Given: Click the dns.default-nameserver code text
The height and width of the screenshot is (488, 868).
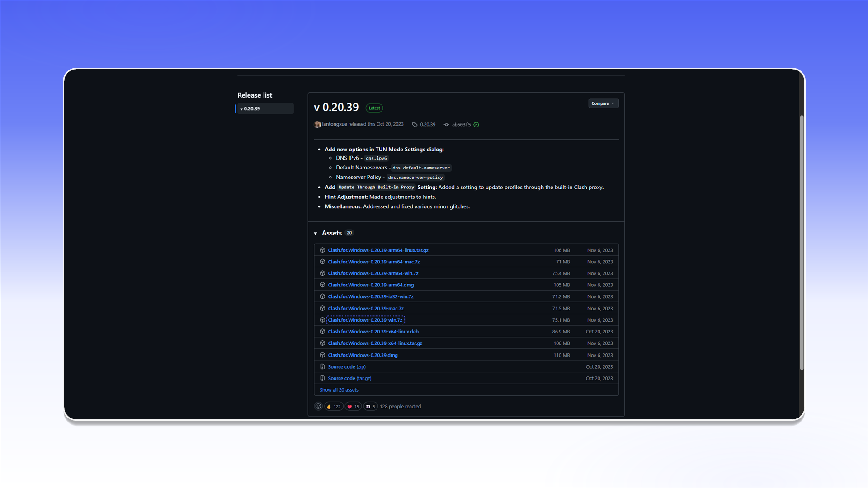Looking at the screenshot, I should click(x=421, y=168).
